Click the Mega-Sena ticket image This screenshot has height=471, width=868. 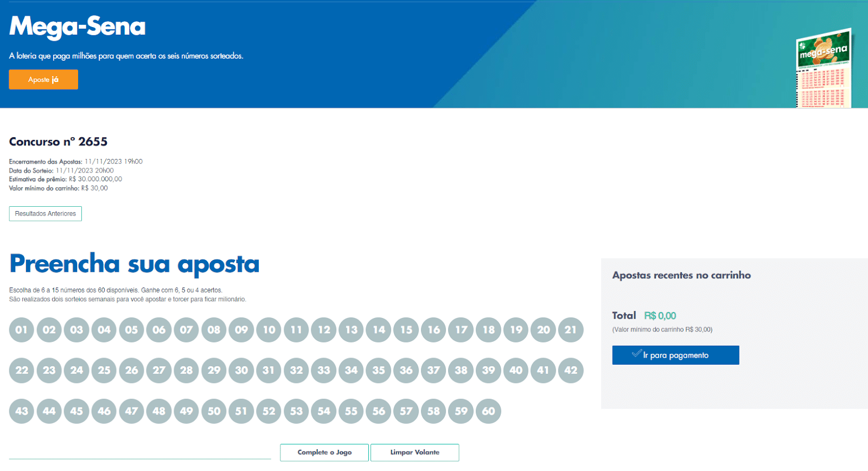(x=823, y=68)
